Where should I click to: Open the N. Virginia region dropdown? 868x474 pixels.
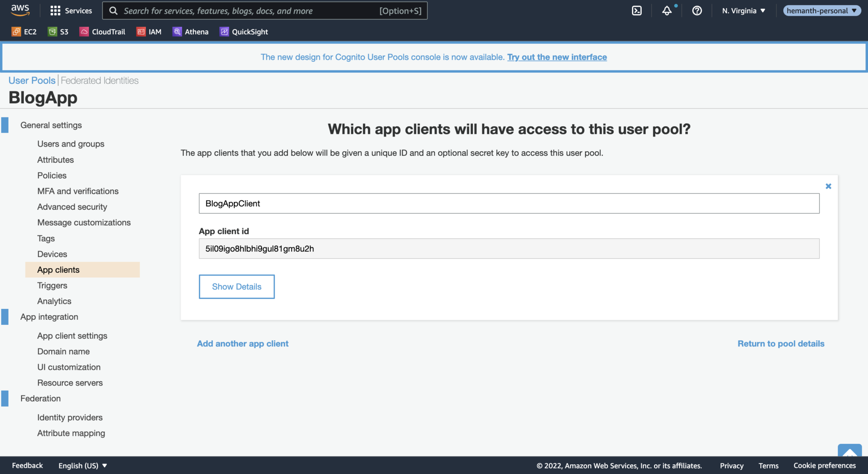click(x=743, y=11)
